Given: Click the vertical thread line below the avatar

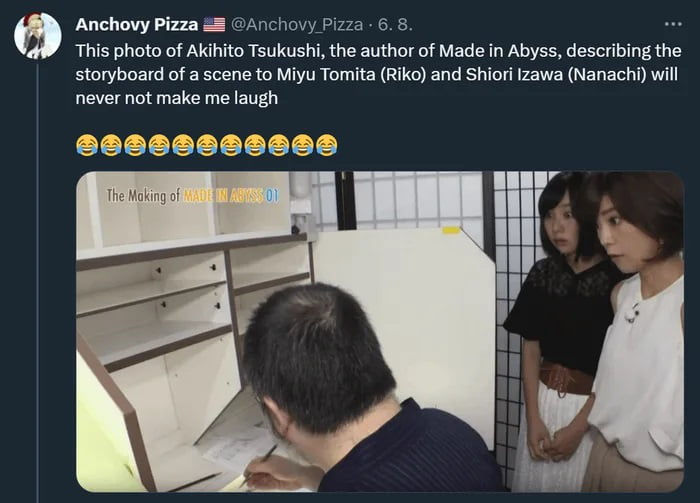Looking at the screenshot, I should 38,283.
